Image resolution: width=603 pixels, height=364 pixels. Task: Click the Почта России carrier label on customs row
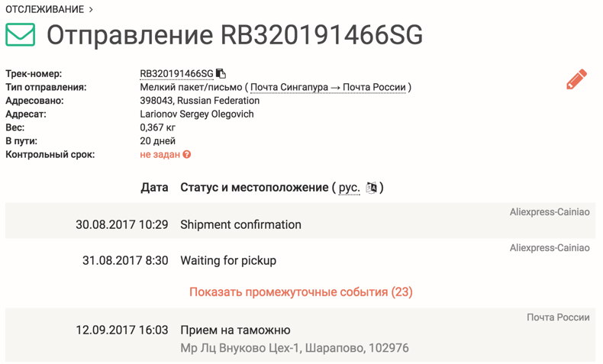coord(558,317)
